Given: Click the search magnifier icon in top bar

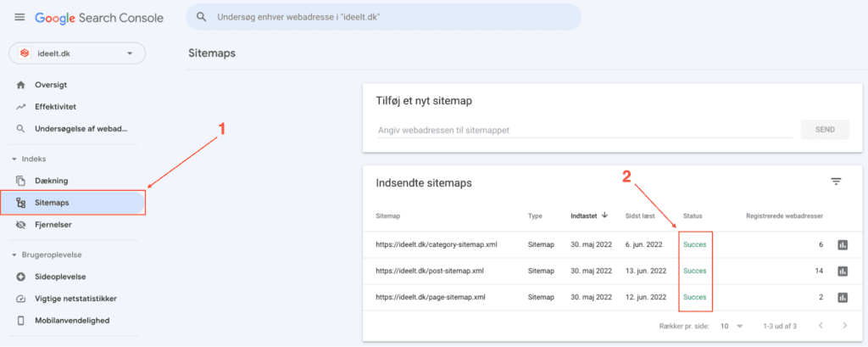Looking at the screenshot, I should (x=202, y=17).
